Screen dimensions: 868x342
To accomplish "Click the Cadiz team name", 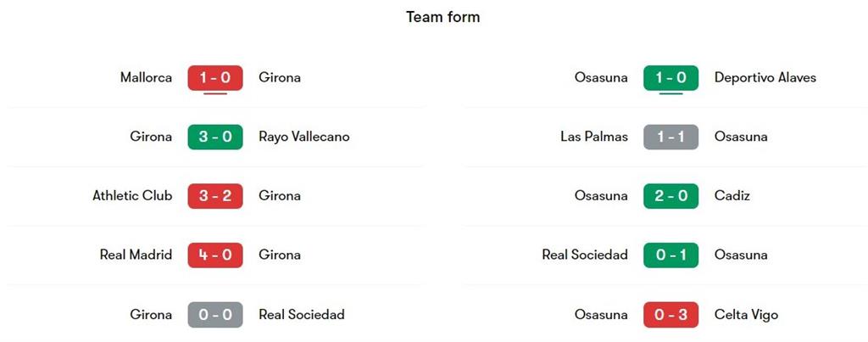I will [x=732, y=196].
